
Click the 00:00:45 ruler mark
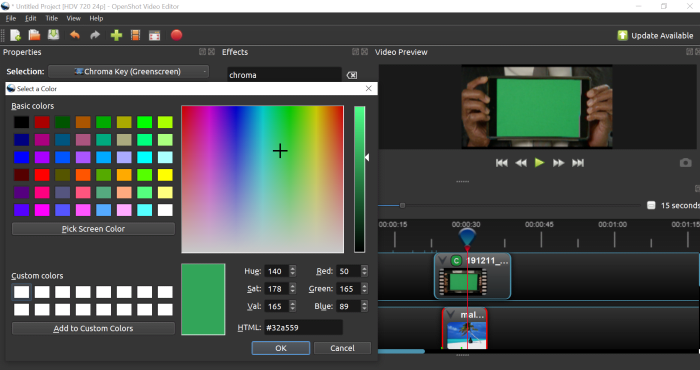(x=539, y=224)
